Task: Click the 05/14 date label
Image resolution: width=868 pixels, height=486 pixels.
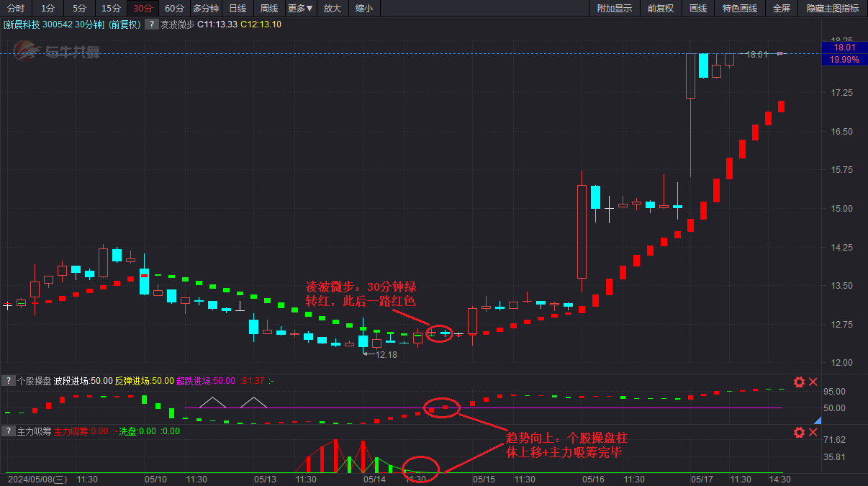Action: click(x=375, y=479)
